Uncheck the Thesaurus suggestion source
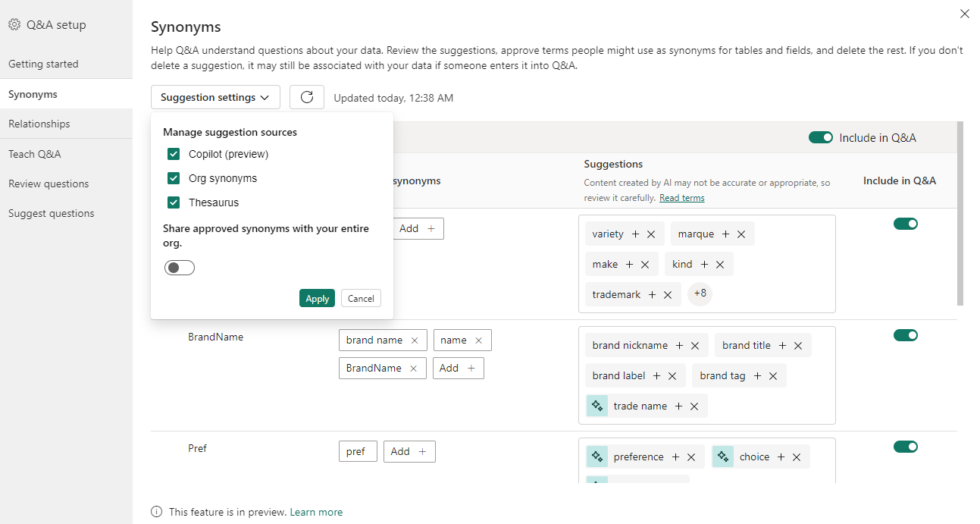The height and width of the screenshot is (524, 980). click(x=174, y=202)
